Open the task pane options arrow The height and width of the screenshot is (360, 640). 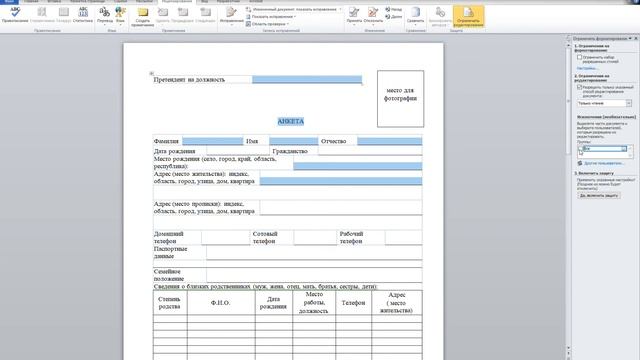630,38
